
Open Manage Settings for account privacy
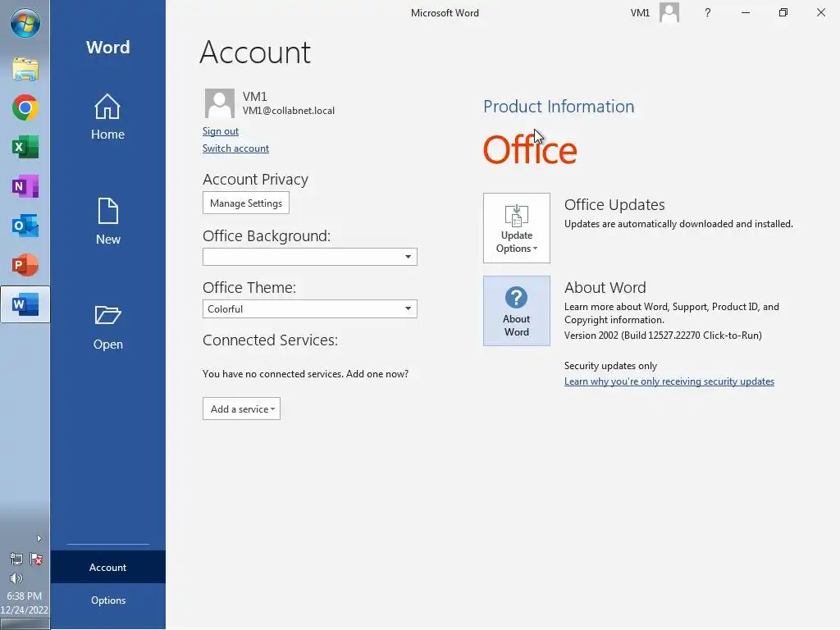[246, 203]
